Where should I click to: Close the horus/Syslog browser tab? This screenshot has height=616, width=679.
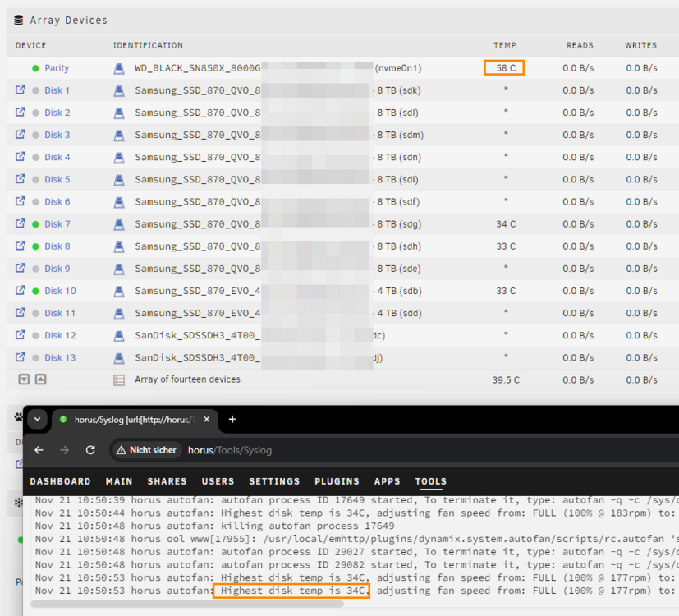[207, 419]
